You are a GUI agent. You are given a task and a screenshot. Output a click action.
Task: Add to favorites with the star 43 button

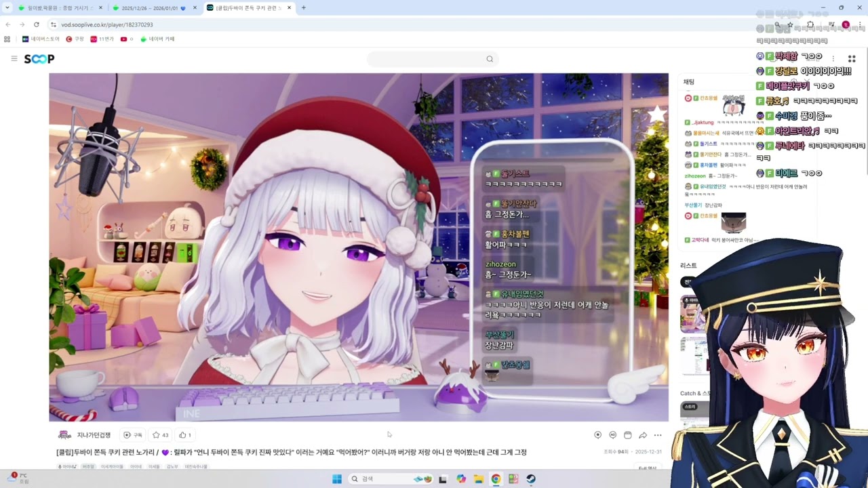(161, 435)
